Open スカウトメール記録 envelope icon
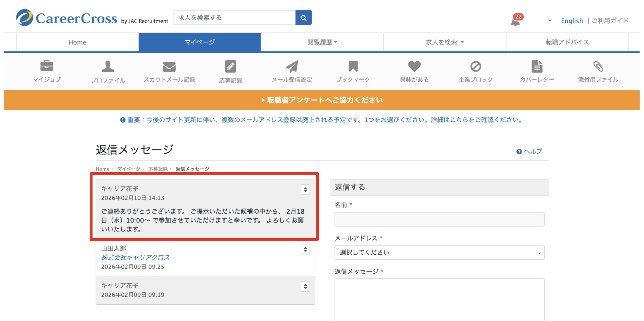 tap(169, 66)
